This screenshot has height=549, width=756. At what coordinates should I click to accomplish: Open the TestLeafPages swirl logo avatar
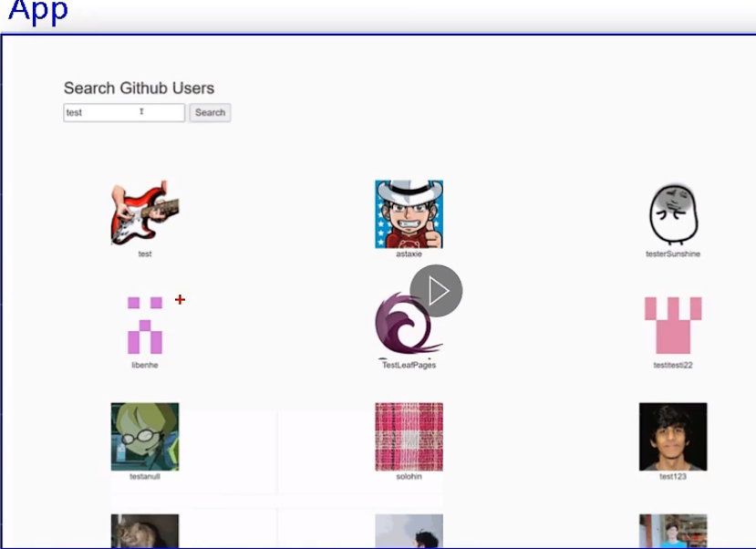(409, 326)
